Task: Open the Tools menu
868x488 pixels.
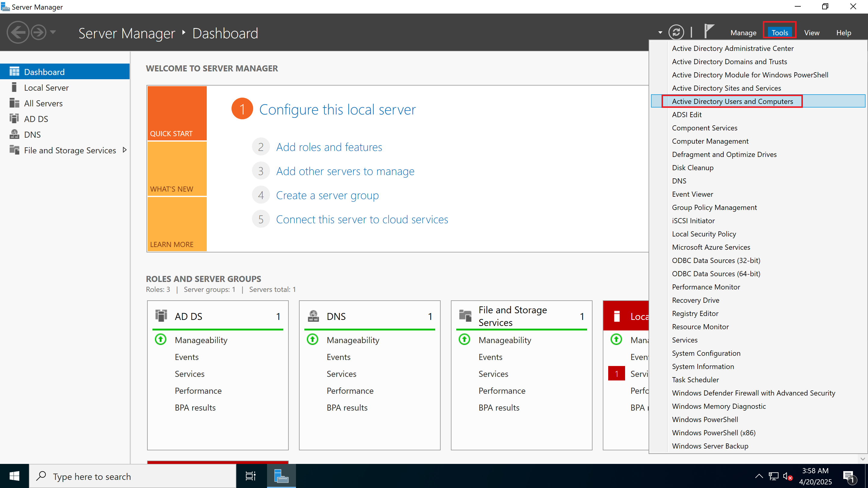Action: (x=780, y=33)
